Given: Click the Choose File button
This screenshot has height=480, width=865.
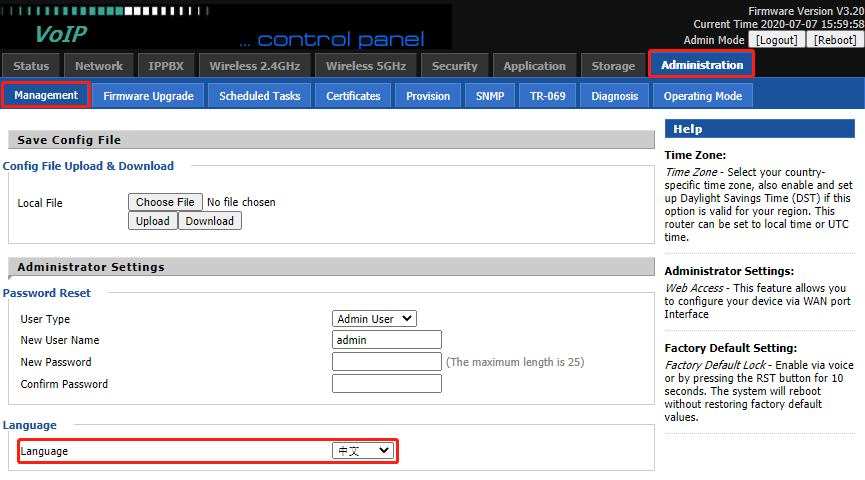Looking at the screenshot, I should pos(165,202).
